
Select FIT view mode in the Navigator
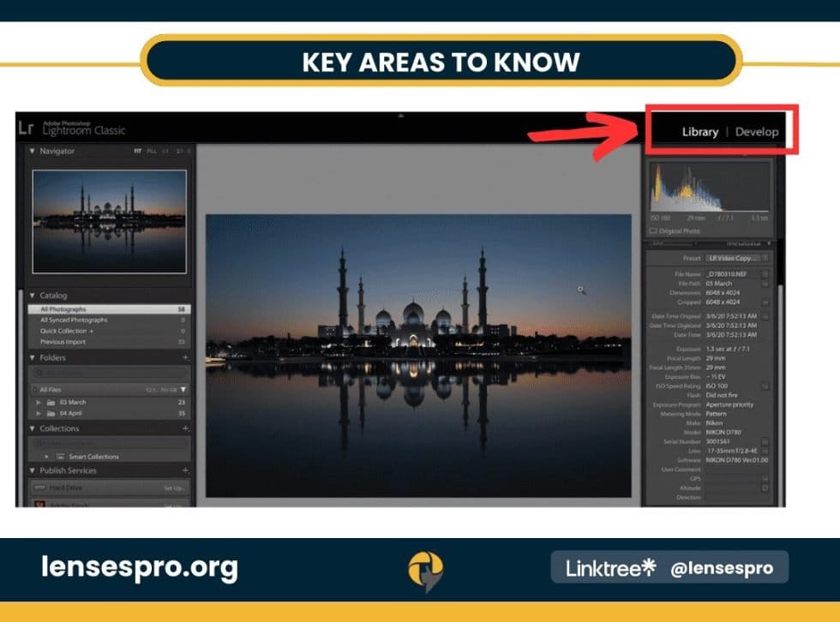137,151
